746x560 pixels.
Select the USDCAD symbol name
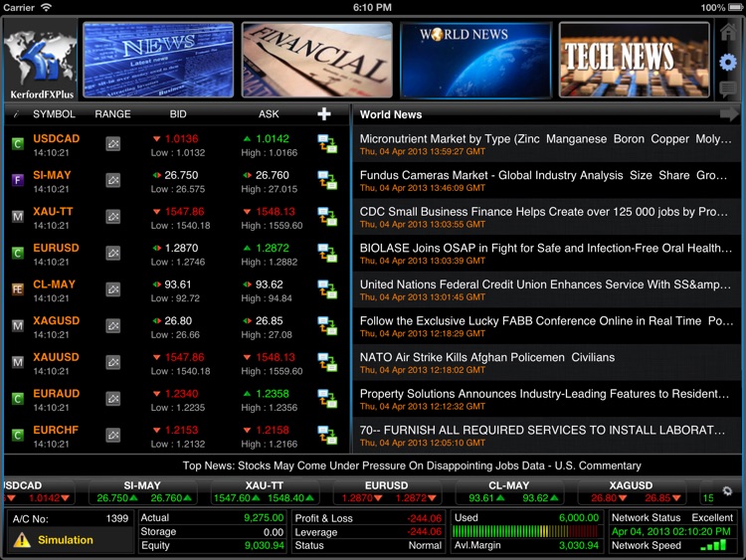point(56,138)
